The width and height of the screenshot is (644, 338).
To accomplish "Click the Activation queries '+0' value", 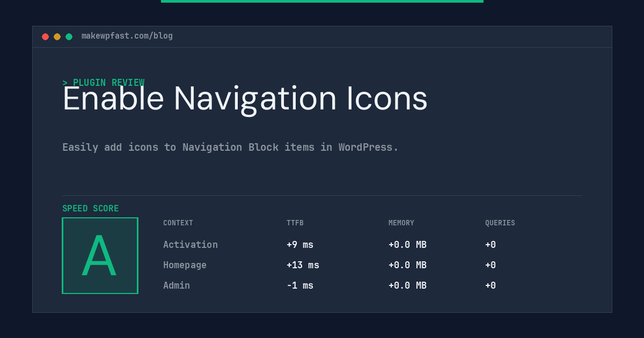I will [x=491, y=245].
